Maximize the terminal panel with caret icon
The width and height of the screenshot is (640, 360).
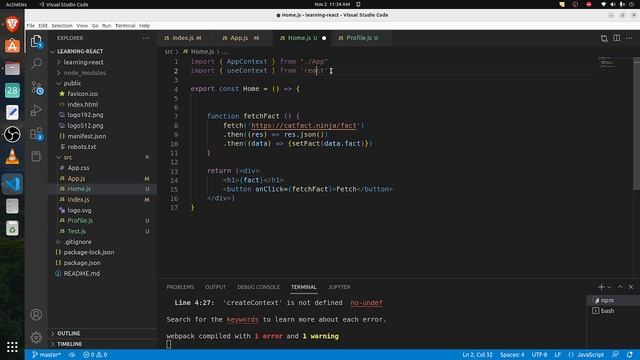click(620, 287)
